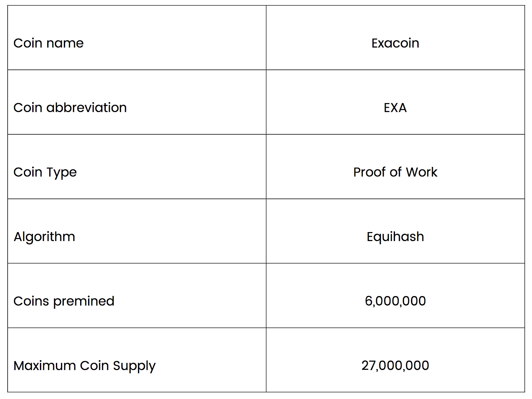Select the "6,000,000" premined value
Image resolution: width=532 pixels, height=399 pixels.
[395, 301]
